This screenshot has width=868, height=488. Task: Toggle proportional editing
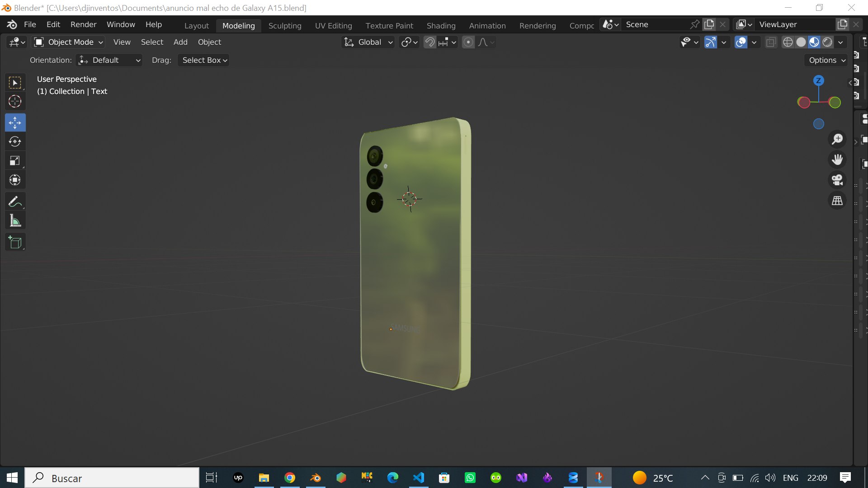(x=468, y=42)
